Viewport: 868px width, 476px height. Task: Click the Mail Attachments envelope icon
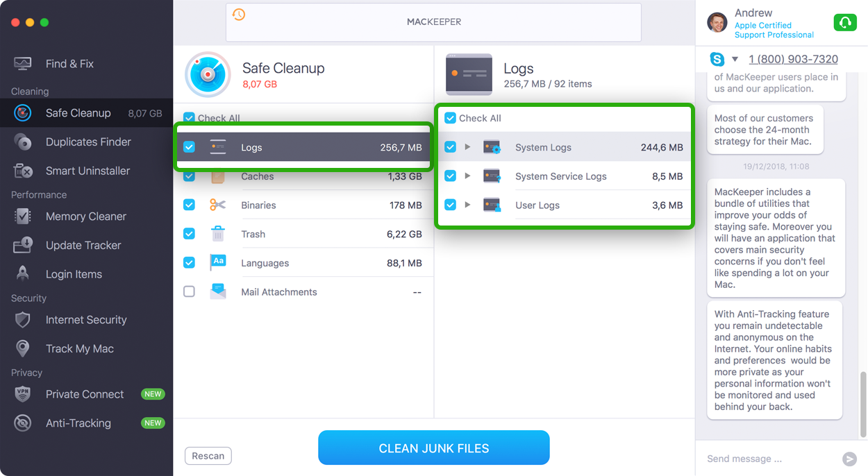pyautogui.click(x=218, y=291)
